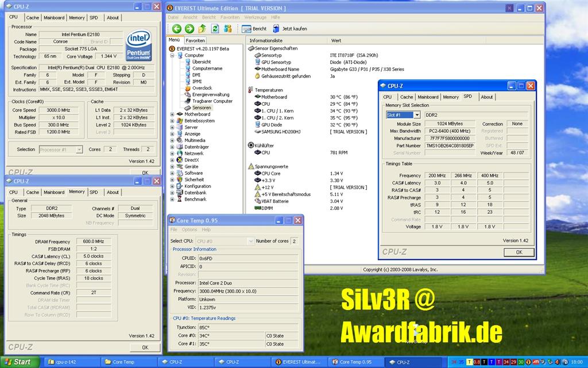The height and width of the screenshot is (368, 588).
Task: Switch to the Favoriten tab in EVEREST
Action: click(195, 41)
